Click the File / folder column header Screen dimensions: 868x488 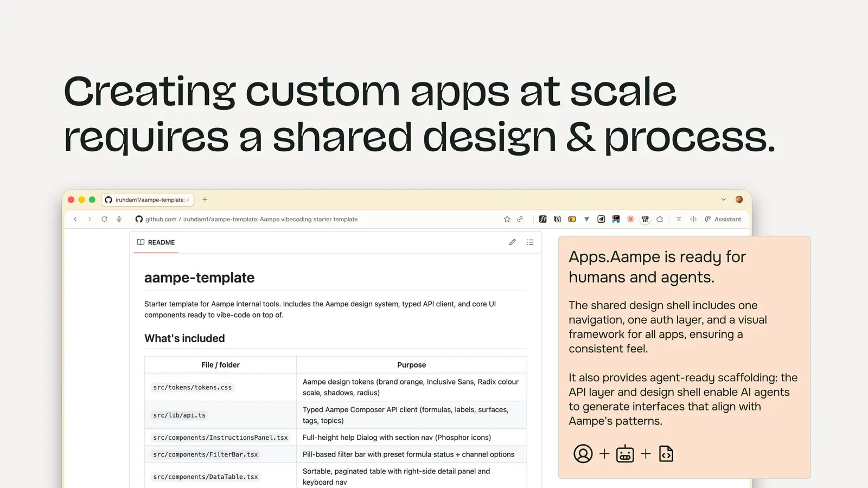(220, 365)
